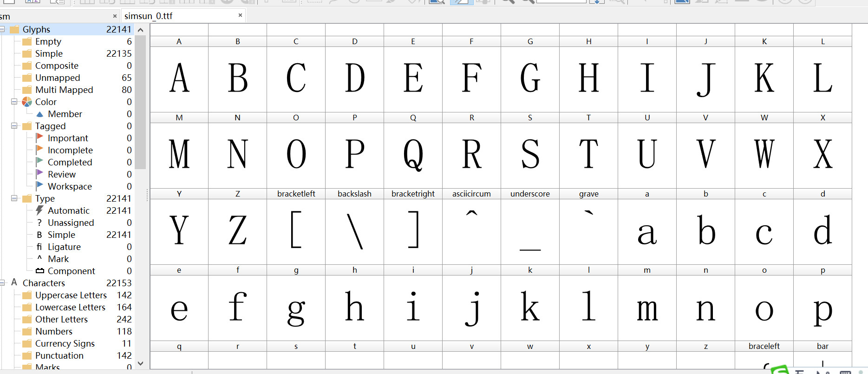This screenshot has width=868, height=374.
Task: Select the Ligature fi type filter
Action: [x=64, y=247]
